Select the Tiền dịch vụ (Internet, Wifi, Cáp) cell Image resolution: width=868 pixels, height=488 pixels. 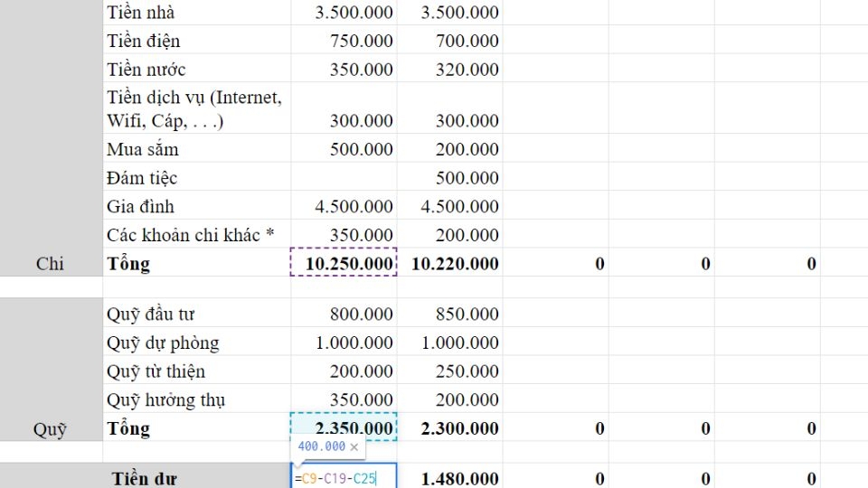tap(195, 108)
